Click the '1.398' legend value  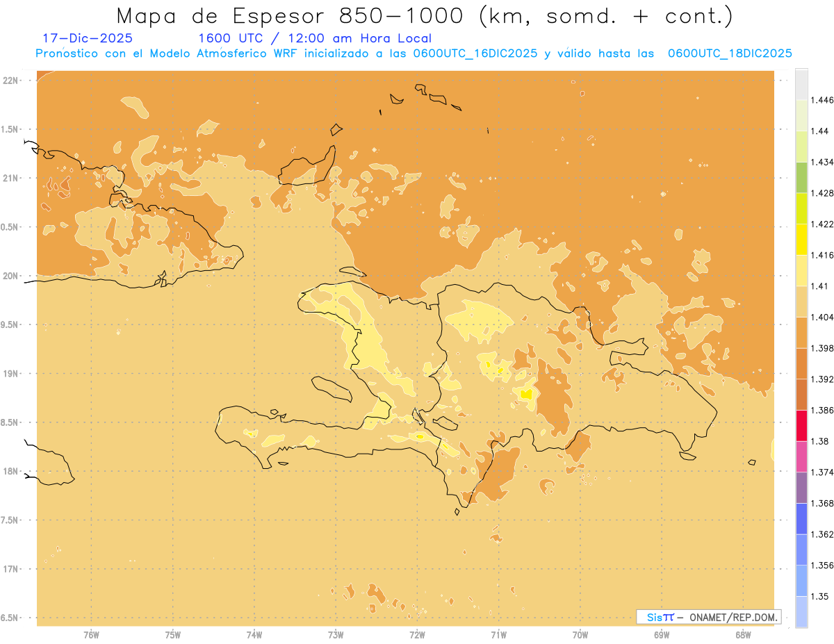(822, 348)
